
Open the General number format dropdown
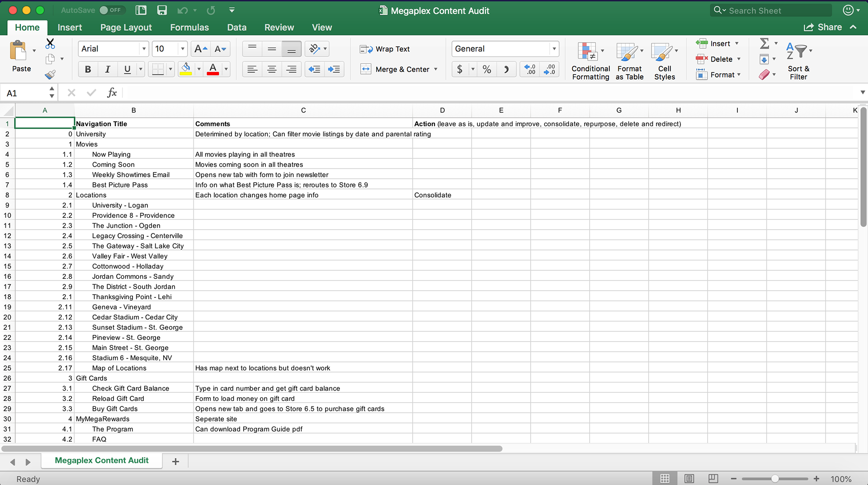554,49
